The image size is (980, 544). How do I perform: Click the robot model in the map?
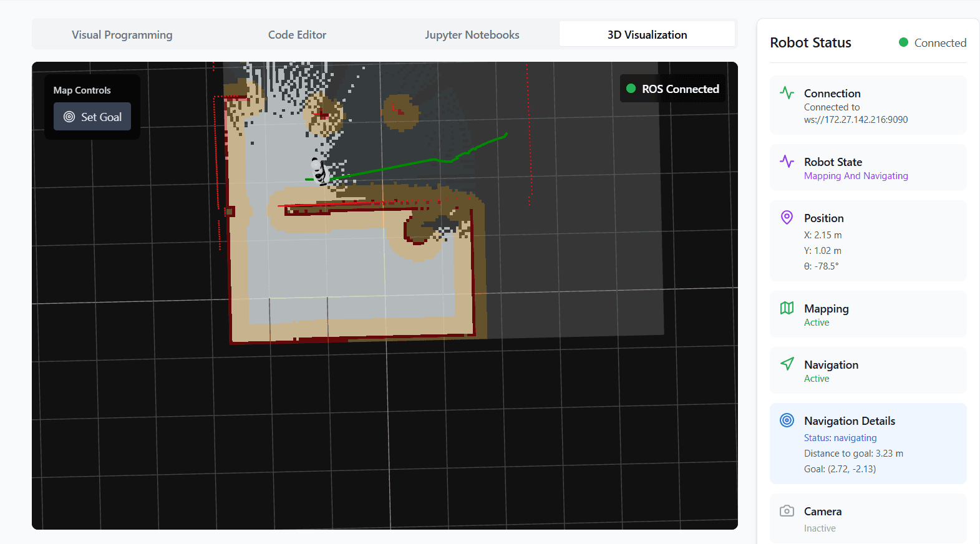pos(319,171)
